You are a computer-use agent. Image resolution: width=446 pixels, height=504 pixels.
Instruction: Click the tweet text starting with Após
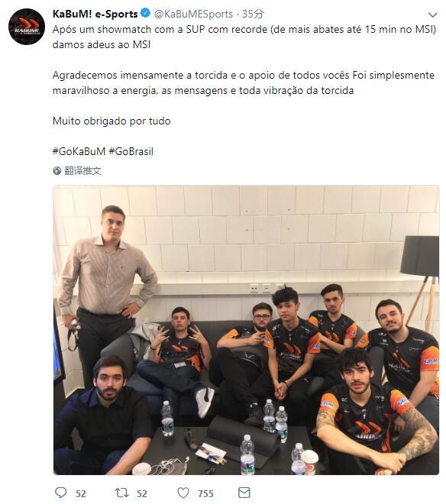point(244,37)
